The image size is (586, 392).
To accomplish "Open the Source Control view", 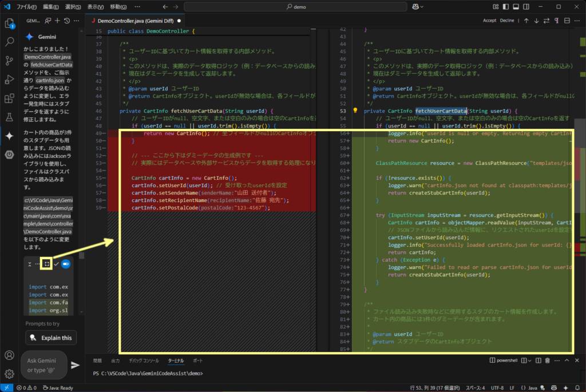I will [x=9, y=61].
